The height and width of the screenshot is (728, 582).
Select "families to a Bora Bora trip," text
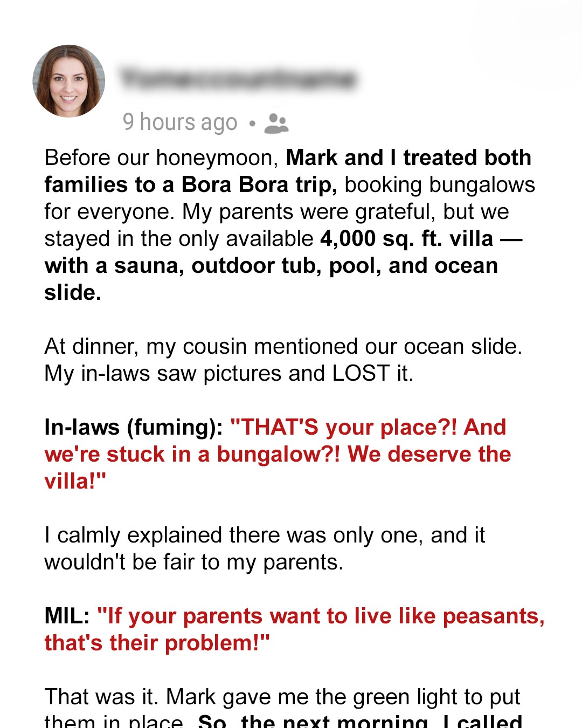pos(190,185)
